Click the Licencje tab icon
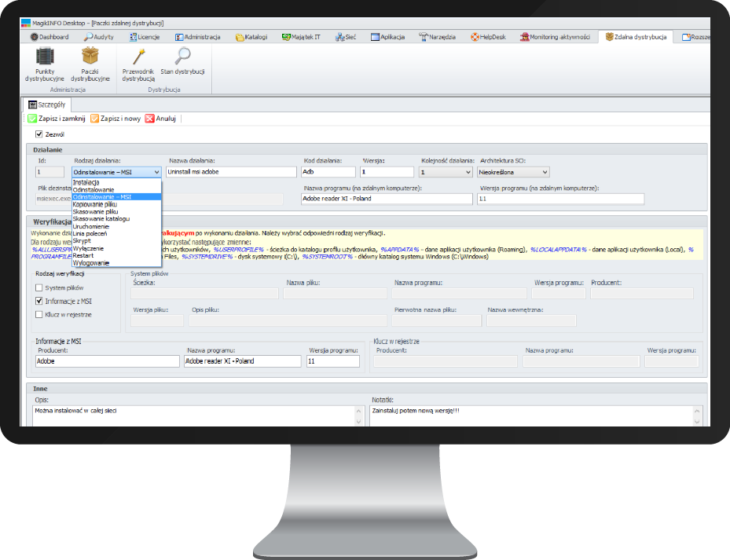The image size is (730, 560). (x=133, y=37)
